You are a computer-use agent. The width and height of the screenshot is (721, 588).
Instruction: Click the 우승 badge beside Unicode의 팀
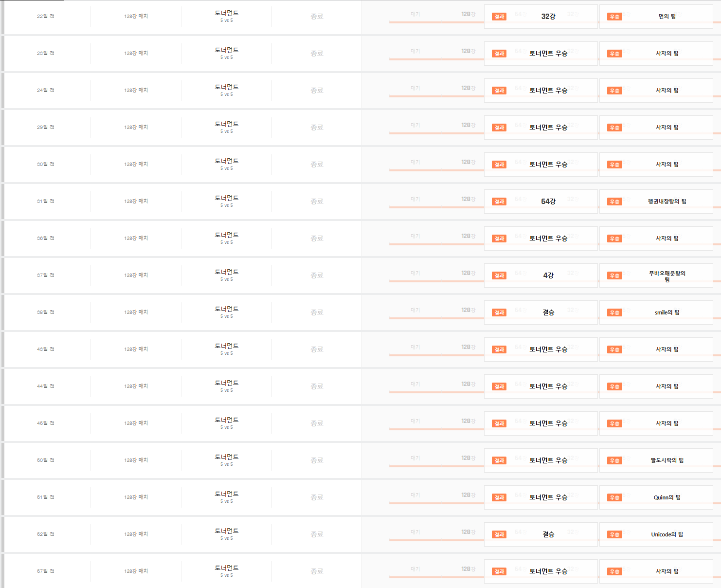pos(614,534)
